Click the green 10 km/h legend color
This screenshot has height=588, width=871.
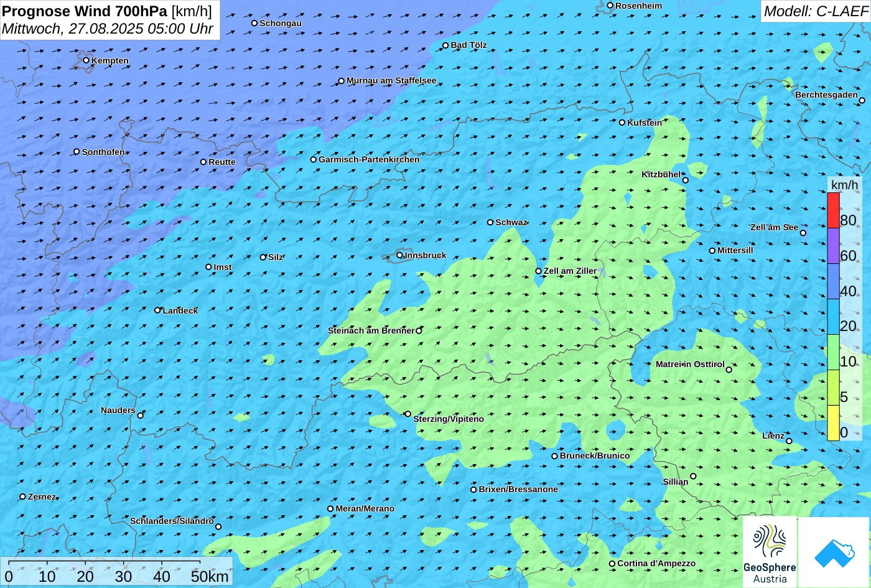833,352
